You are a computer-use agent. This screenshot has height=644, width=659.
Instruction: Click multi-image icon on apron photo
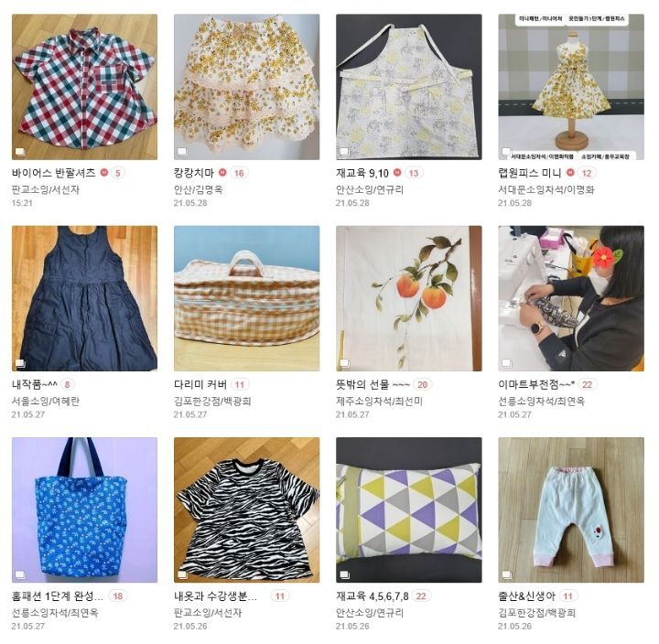pyautogui.click(x=344, y=151)
